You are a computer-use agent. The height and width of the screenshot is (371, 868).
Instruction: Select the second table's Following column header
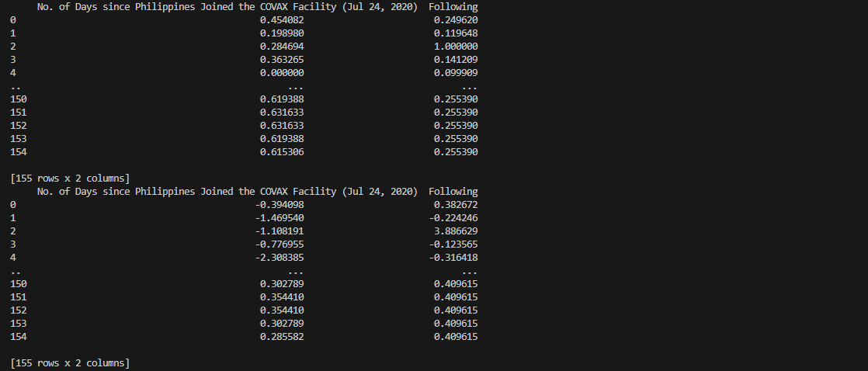[453, 192]
